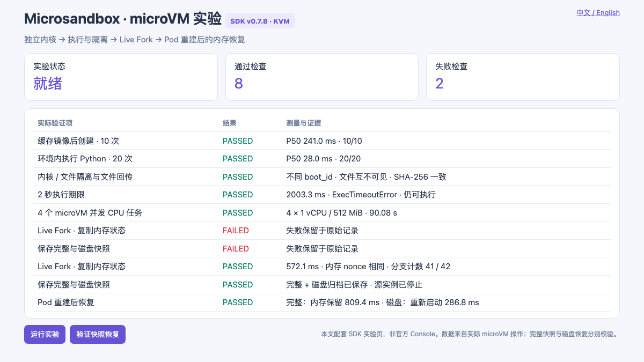Switch language via 中文 / English link

(x=598, y=12)
